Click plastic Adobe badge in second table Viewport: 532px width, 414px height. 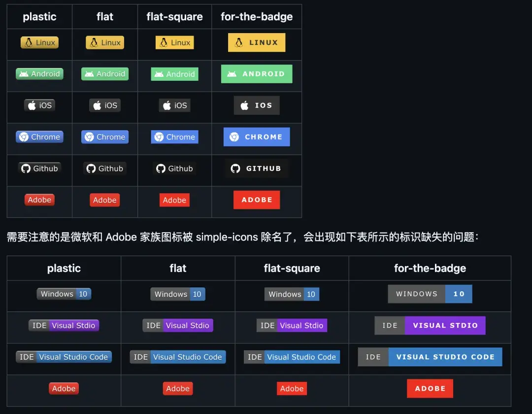click(64, 388)
